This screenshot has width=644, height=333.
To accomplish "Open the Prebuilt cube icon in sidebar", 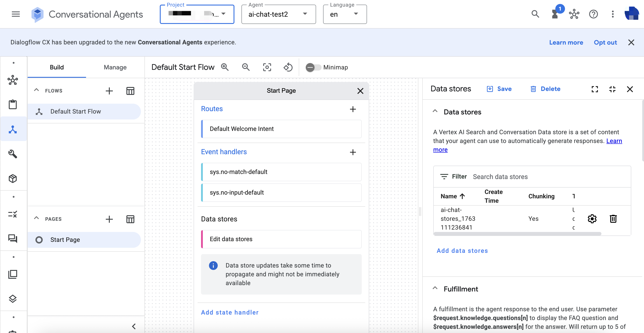I will coord(13,179).
